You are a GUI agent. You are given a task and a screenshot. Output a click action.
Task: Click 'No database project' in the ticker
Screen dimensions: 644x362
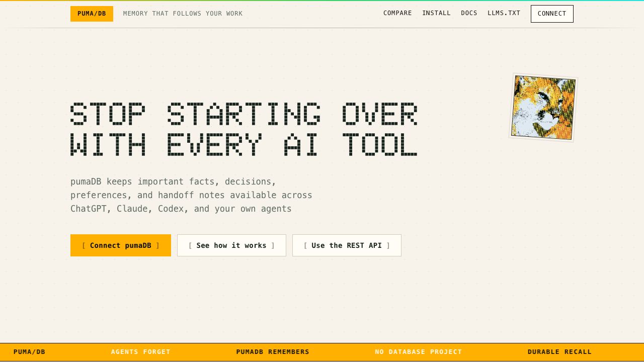coord(419,352)
